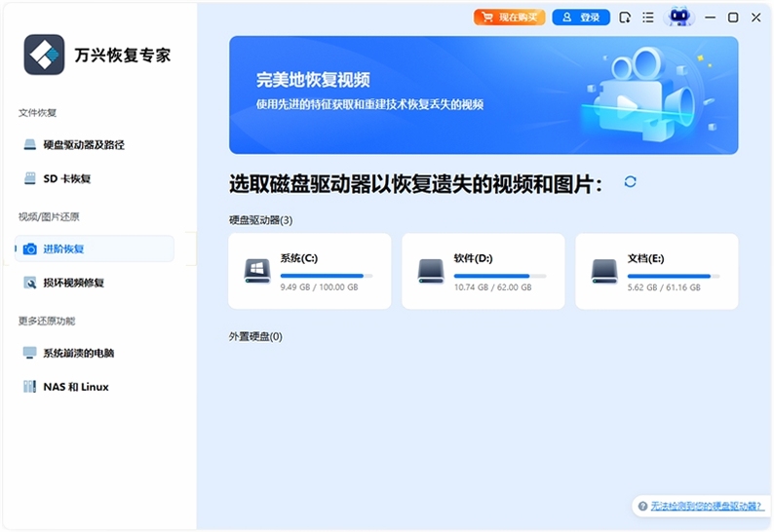Click the NAS server icon in the sidebar

(x=30, y=387)
